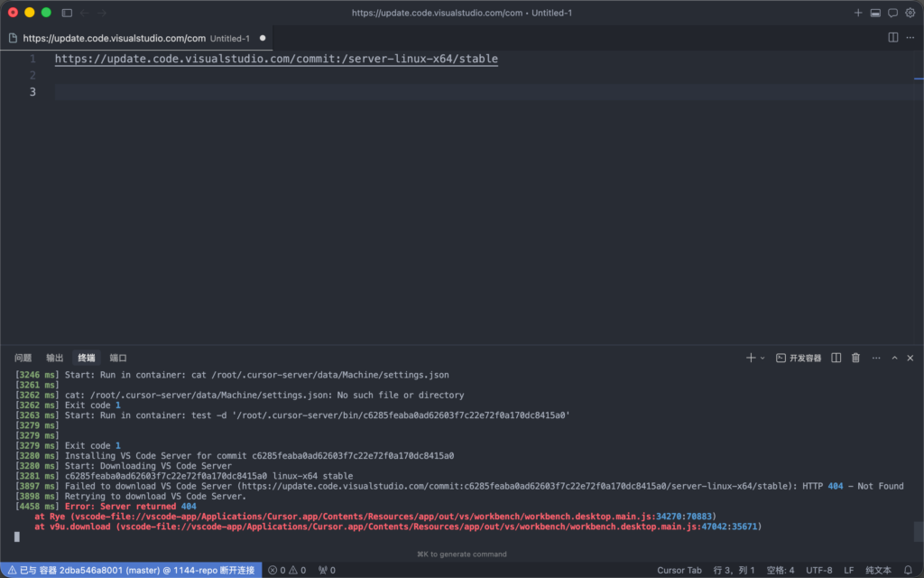Open terminal panel more actions ellipsis
Viewport: 924px width, 578px height.
(875, 358)
